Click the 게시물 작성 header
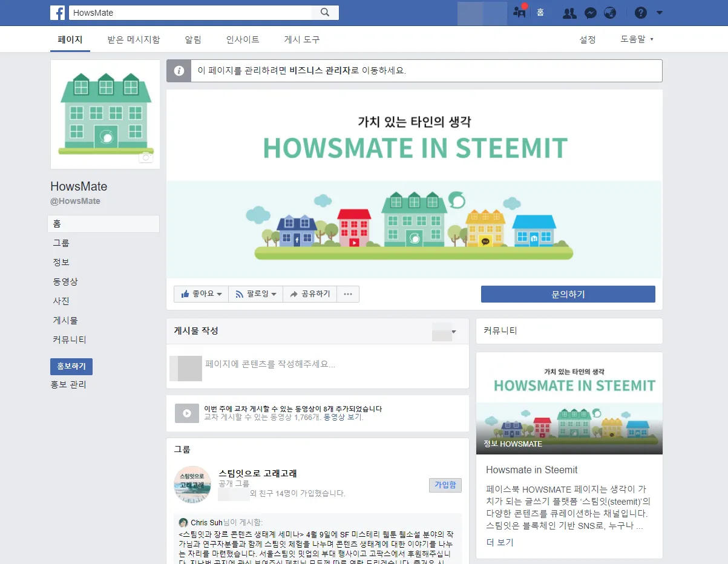The image size is (728, 564). tap(196, 331)
